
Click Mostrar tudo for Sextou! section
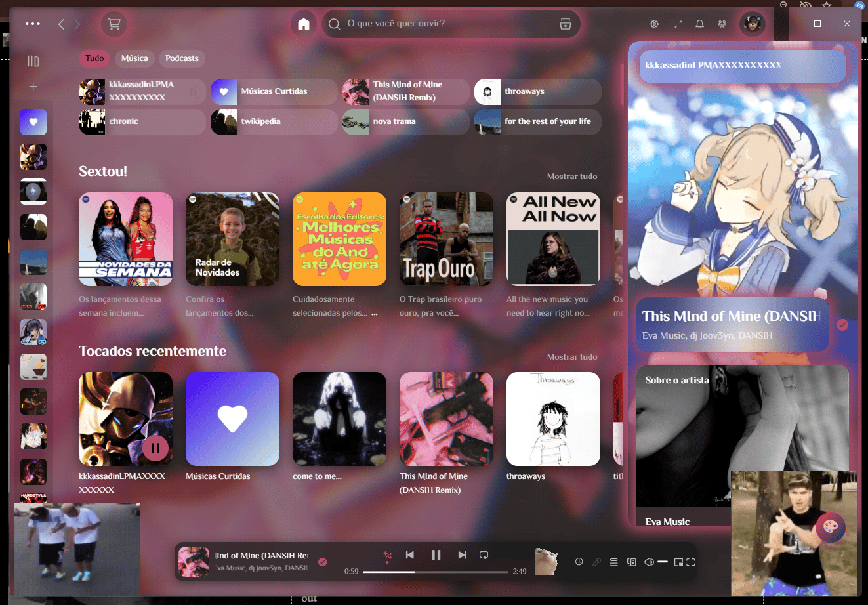coord(572,177)
